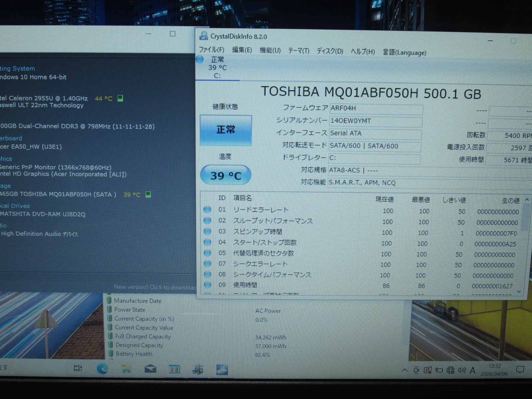This screenshot has width=532, height=399.
Task: Open the ディスク(D) menu
Action: (330, 51)
